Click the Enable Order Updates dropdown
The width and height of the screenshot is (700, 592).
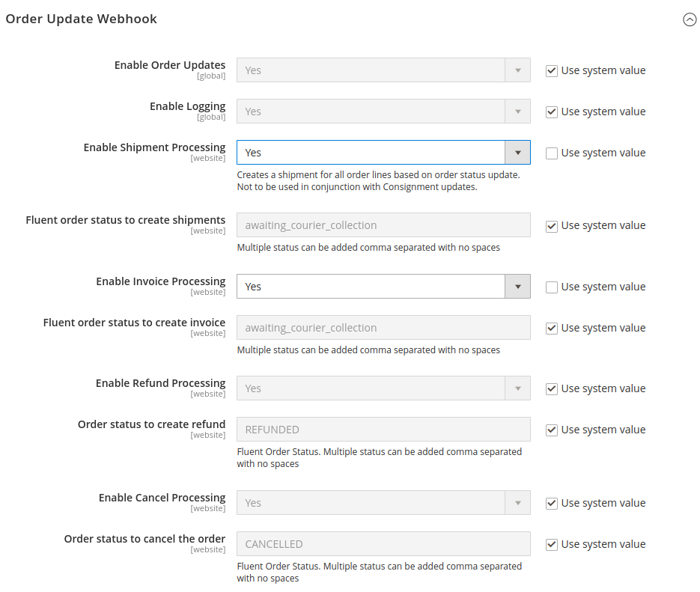click(383, 70)
